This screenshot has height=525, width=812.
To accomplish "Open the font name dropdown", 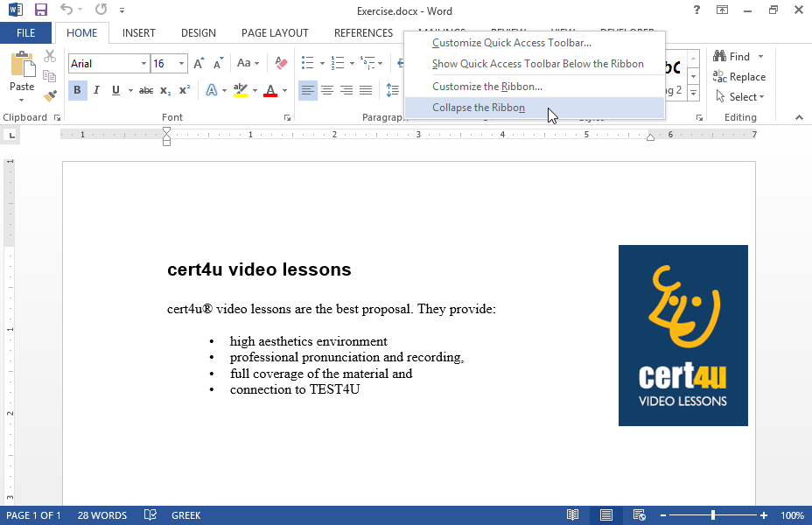I will (143, 64).
